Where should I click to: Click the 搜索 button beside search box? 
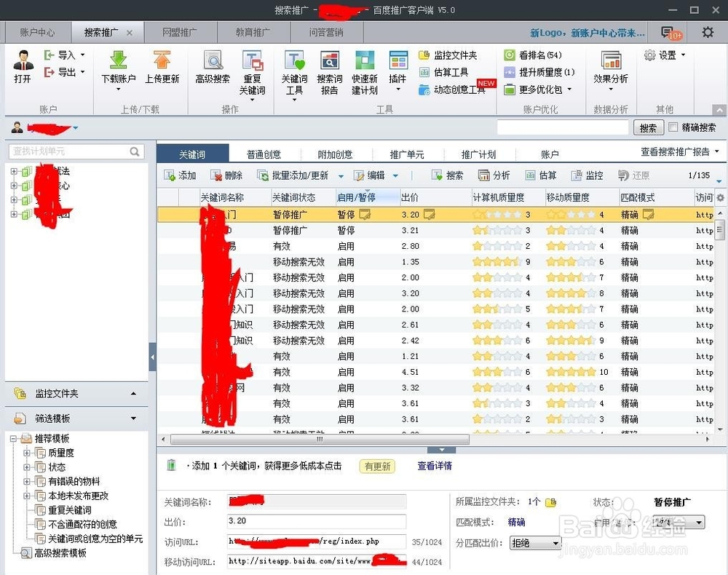[x=647, y=127]
